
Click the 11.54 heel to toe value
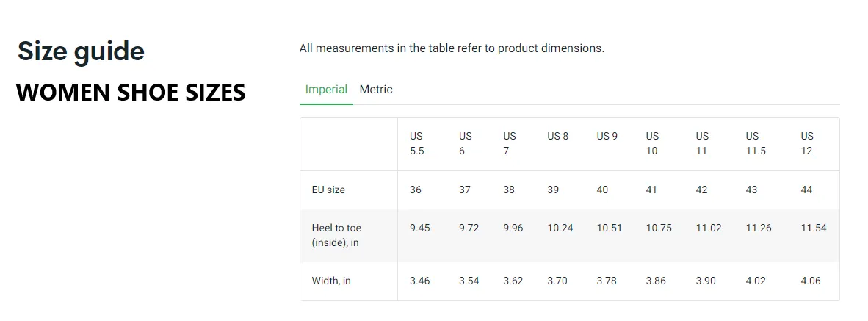(x=814, y=228)
